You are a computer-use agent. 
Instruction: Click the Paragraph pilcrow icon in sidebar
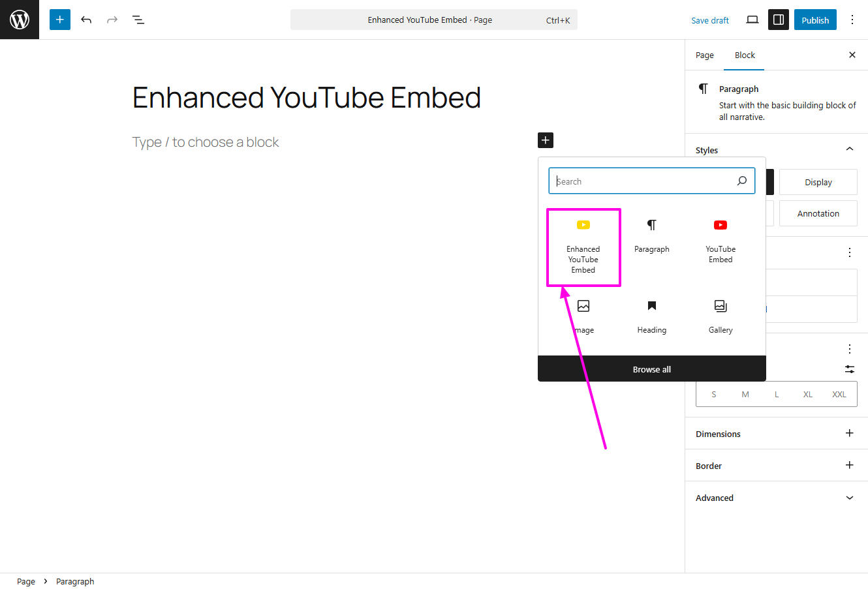point(704,89)
